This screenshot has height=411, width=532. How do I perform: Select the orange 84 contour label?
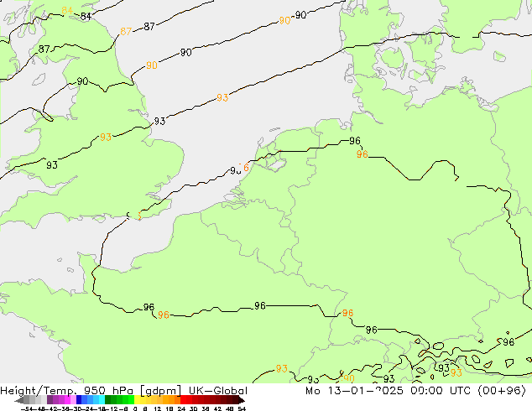pos(67,11)
